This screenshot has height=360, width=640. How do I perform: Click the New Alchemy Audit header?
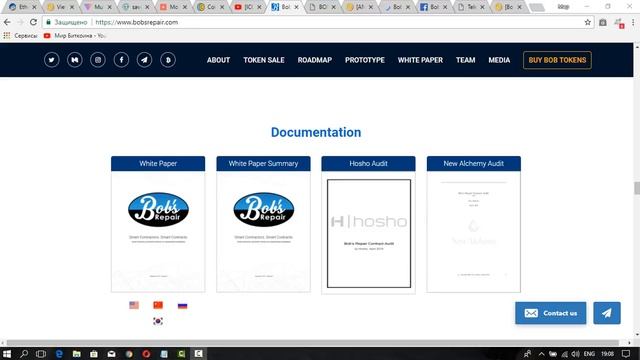point(474,163)
